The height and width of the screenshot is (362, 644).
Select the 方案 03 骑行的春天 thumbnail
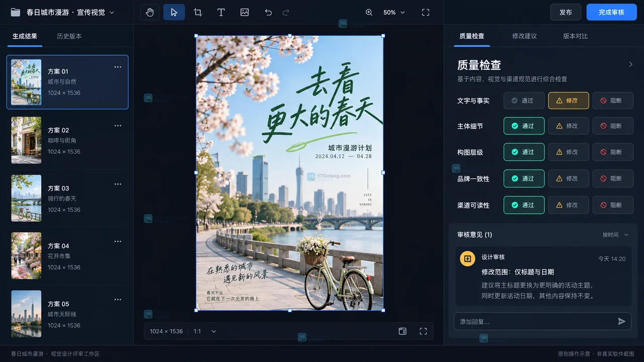[26, 198]
